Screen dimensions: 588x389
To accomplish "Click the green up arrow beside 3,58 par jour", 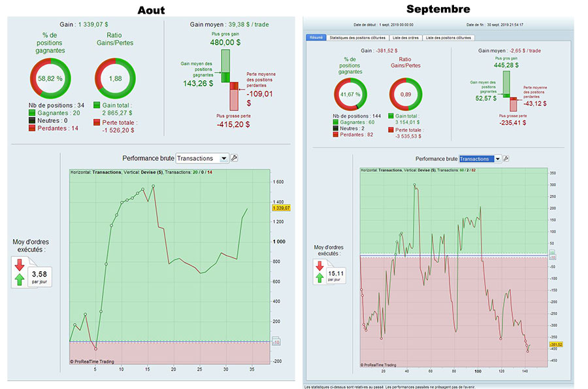I will pyautogui.click(x=20, y=279).
